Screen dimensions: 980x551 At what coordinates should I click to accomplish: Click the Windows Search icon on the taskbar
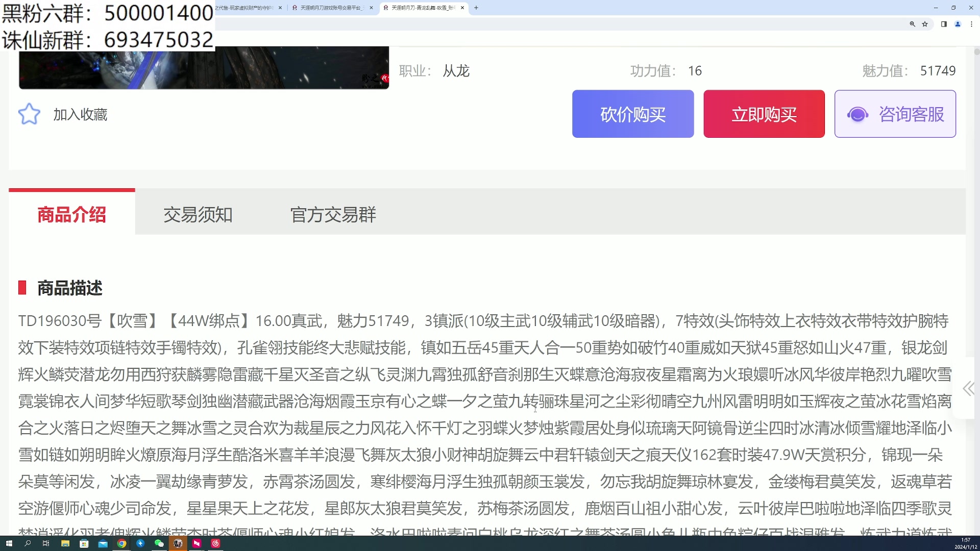pos(27,543)
